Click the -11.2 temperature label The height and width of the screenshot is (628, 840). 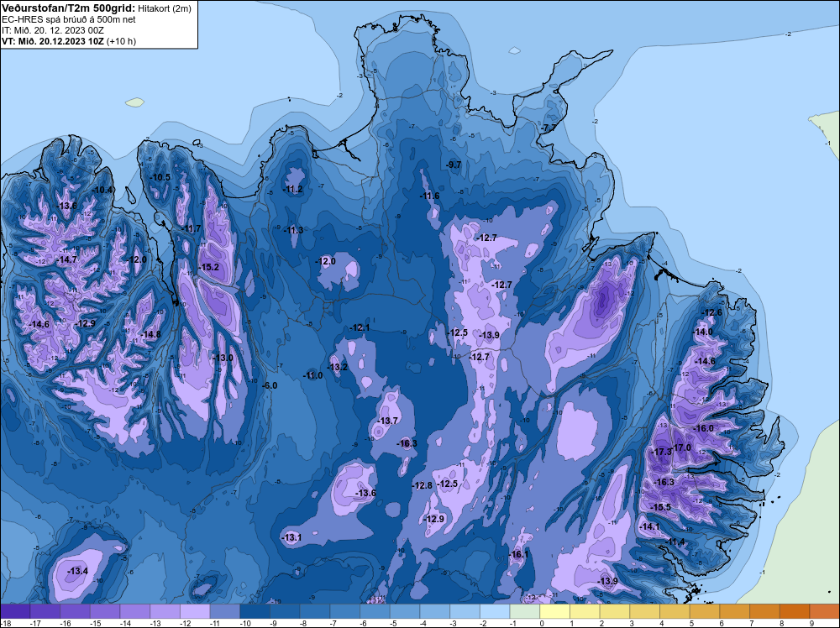click(x=293, y=189)
